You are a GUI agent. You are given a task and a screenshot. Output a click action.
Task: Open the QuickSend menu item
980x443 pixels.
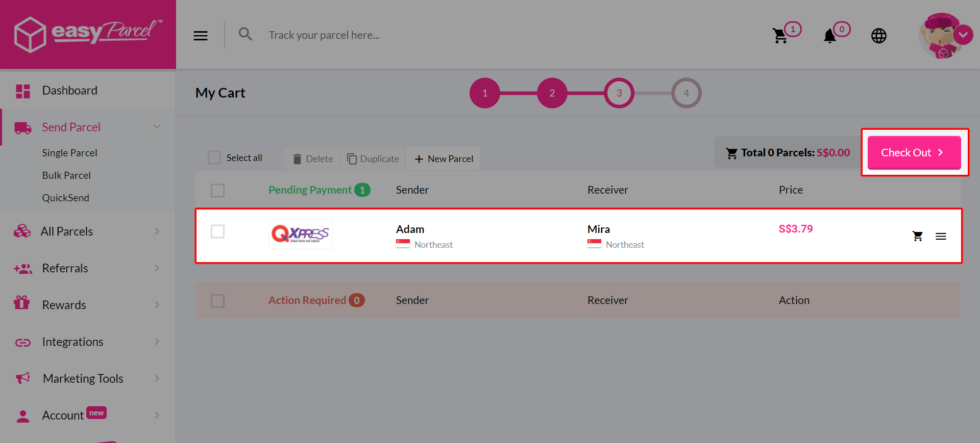66,198
